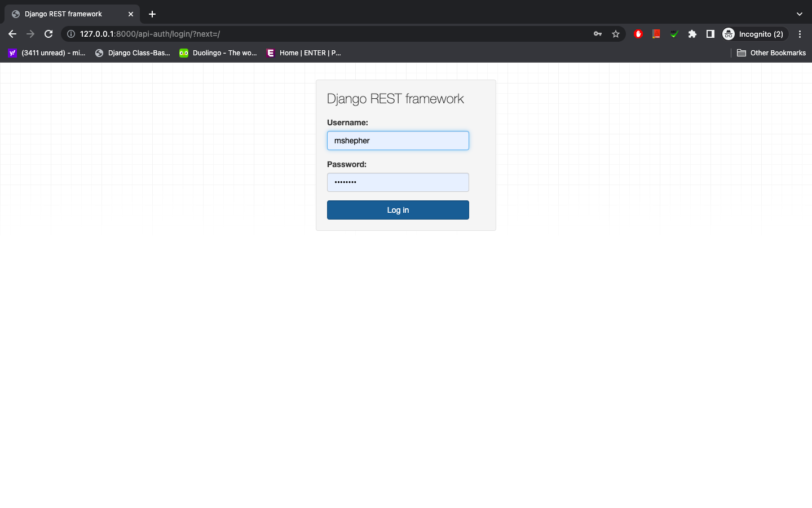Click the saved passwords key icon
Viewport: 812px width, 508px height.
pyautogui.click(x=598, y=34)
